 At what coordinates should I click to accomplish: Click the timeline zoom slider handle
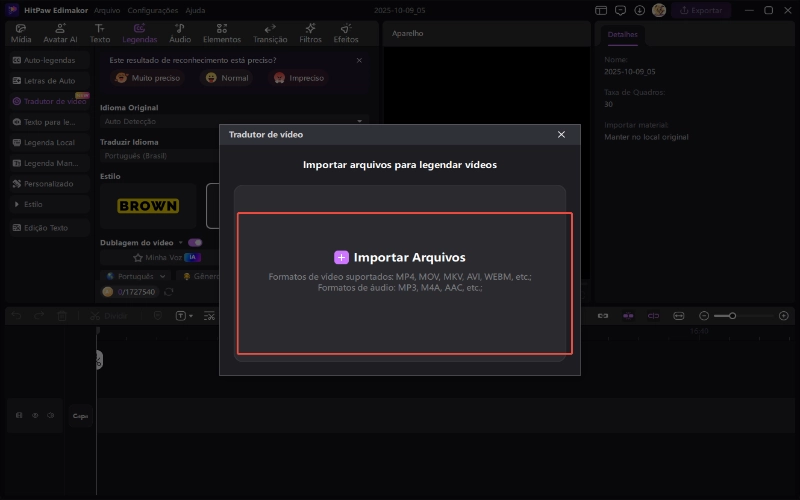[732, 316]
